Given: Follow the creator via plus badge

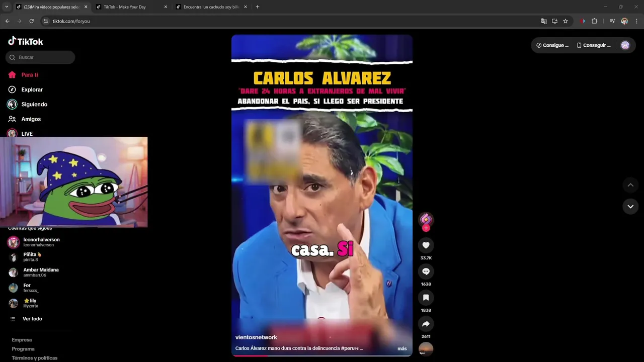Looking at the screenshot, I should [426, 228].
